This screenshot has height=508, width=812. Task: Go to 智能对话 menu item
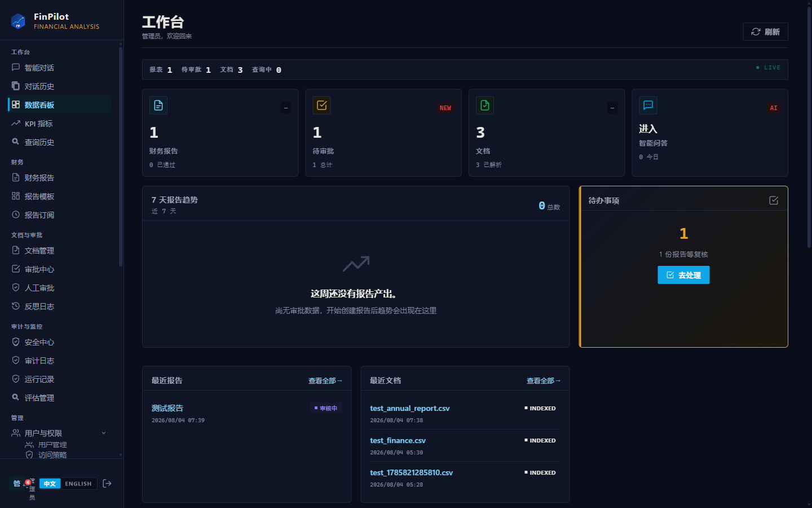click(59, 68)
